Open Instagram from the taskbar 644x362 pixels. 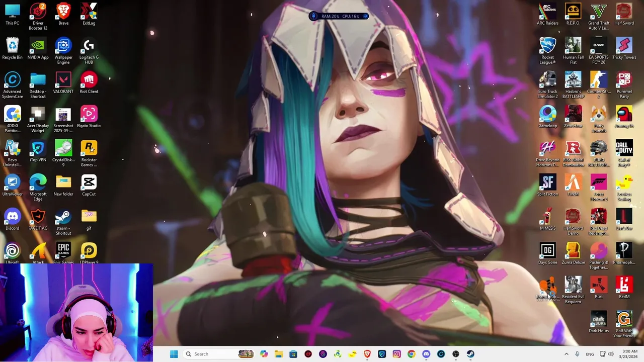coord(396,354)
